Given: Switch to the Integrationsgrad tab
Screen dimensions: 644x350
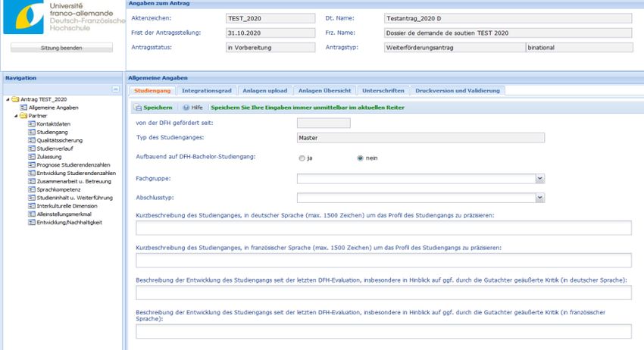Looking at the screenshot, I should tap(206, 90).
